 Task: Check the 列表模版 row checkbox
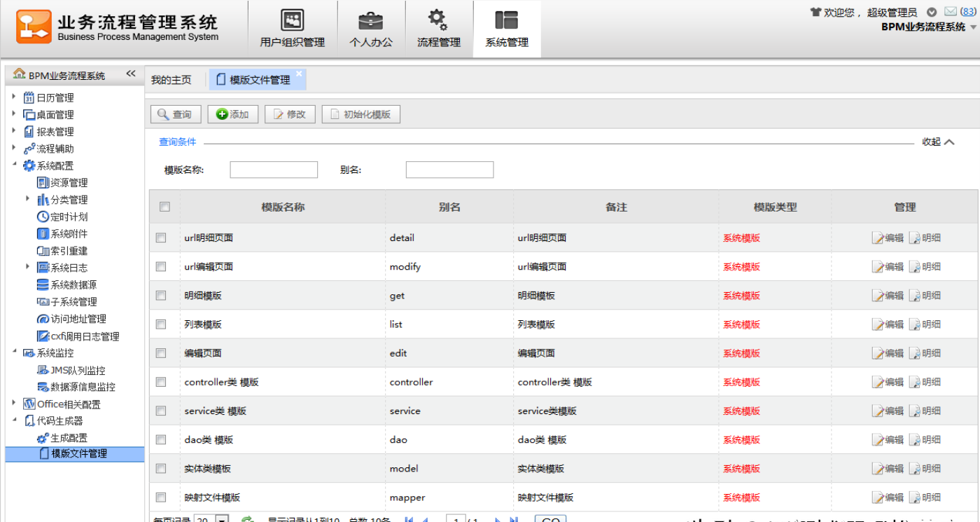161,324
